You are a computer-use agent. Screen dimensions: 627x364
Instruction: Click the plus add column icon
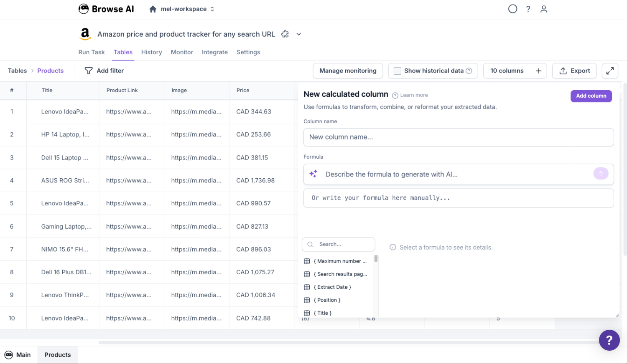(539, 71)
